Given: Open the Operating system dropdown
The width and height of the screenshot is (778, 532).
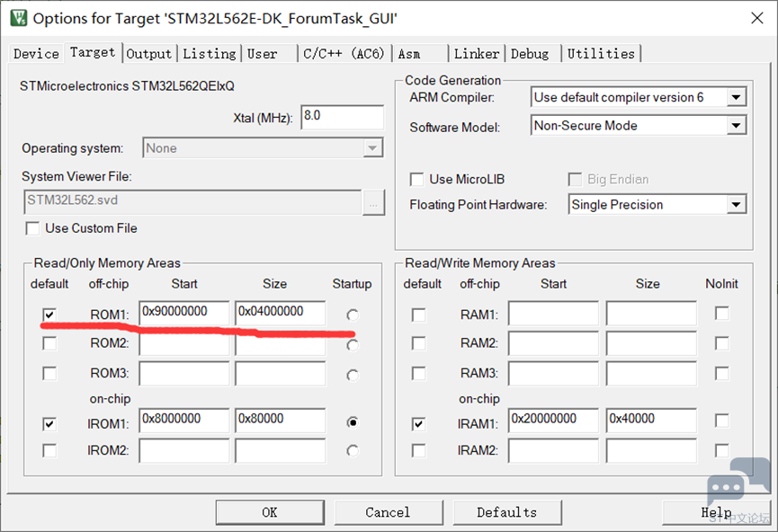Looking at the screenshot, I should click(263, 147).
